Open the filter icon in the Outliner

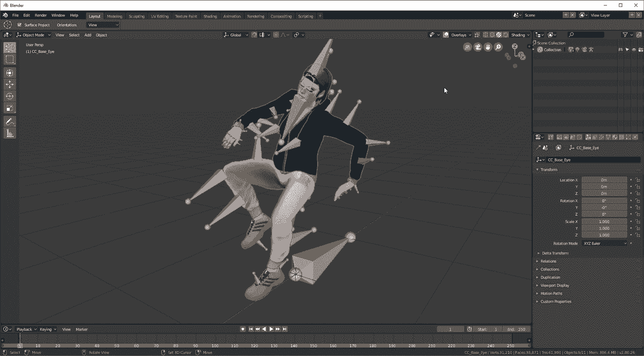pos(626,34)
